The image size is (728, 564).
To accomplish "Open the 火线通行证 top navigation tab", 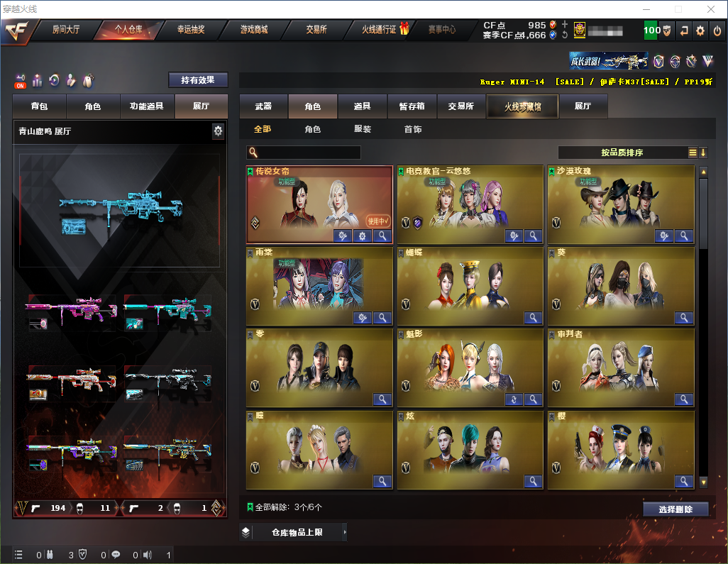I will 380,30.
